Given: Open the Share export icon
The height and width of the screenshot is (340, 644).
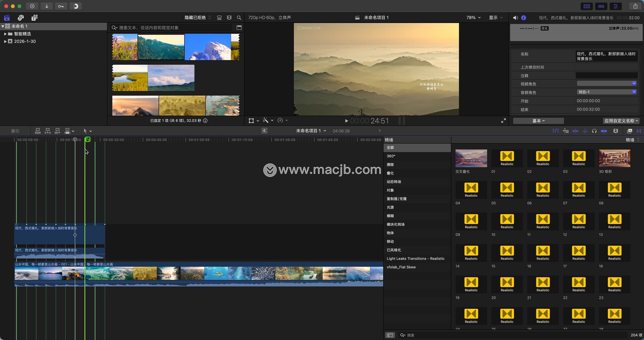Looking at the screenshot, I should point(635,6).
